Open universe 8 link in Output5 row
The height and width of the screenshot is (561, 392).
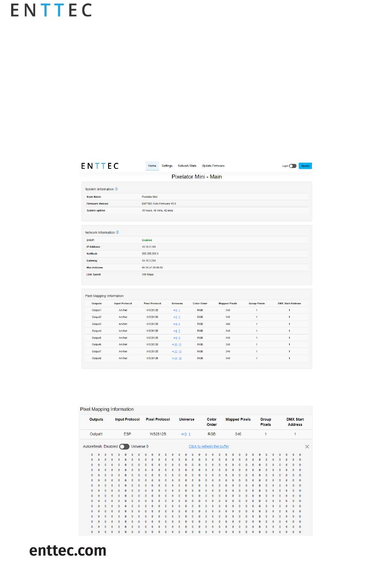pos(176,338)
